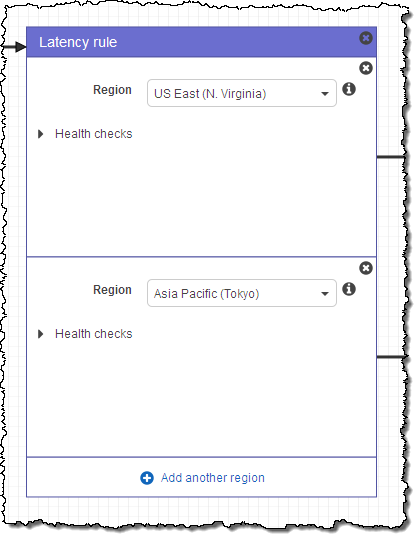
Task: Click the Region label beside Tokyo dropdown
Action: click(112, 290)
